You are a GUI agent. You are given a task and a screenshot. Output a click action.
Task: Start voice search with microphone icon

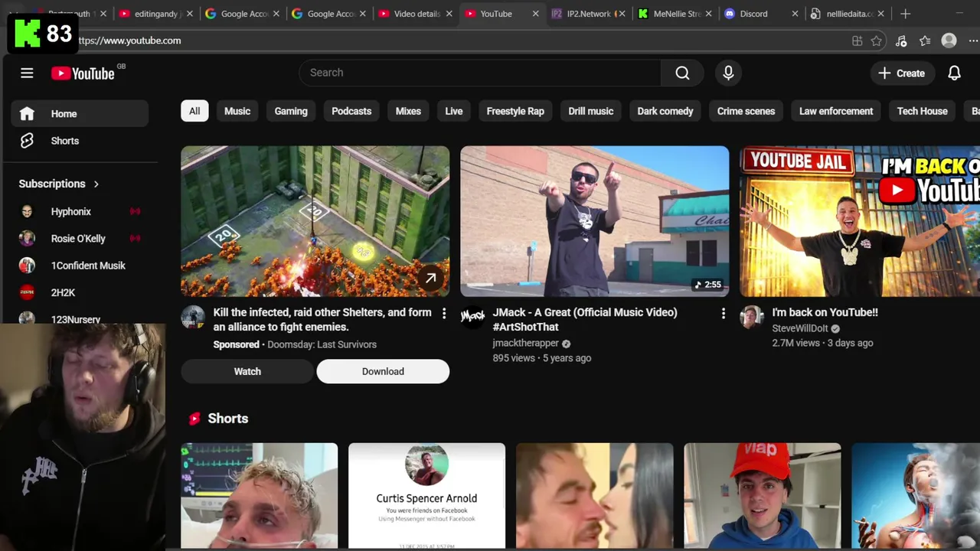(x=728, y=73)
